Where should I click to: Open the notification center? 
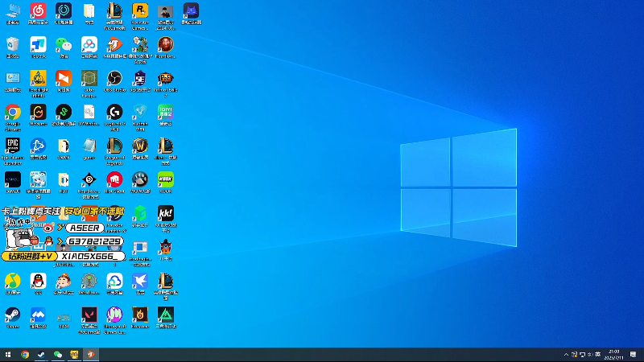(633, 355)
